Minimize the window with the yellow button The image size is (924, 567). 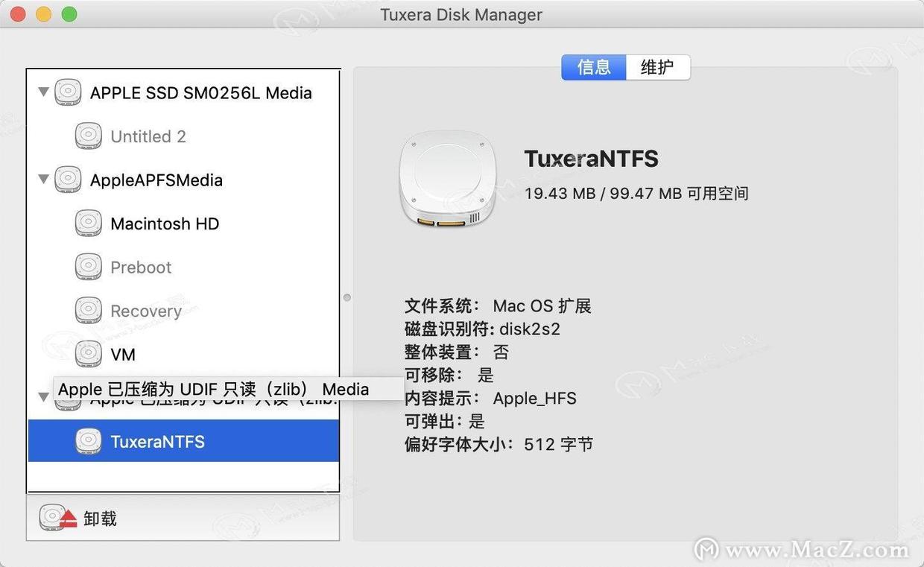[44, 14]
